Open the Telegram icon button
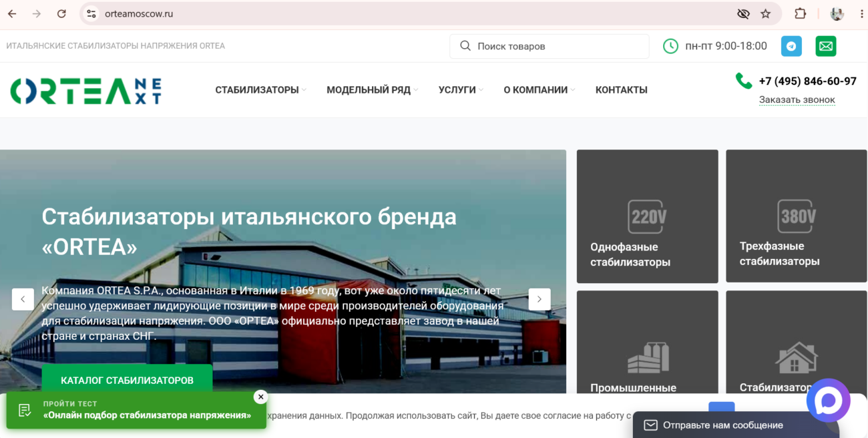Screen dimensions: 868x438 coord(792,46)
